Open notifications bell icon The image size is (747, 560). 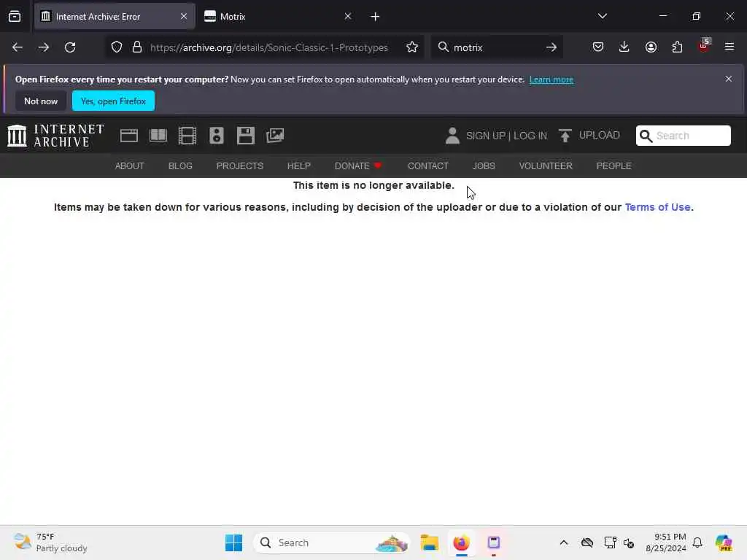(697, 542)
